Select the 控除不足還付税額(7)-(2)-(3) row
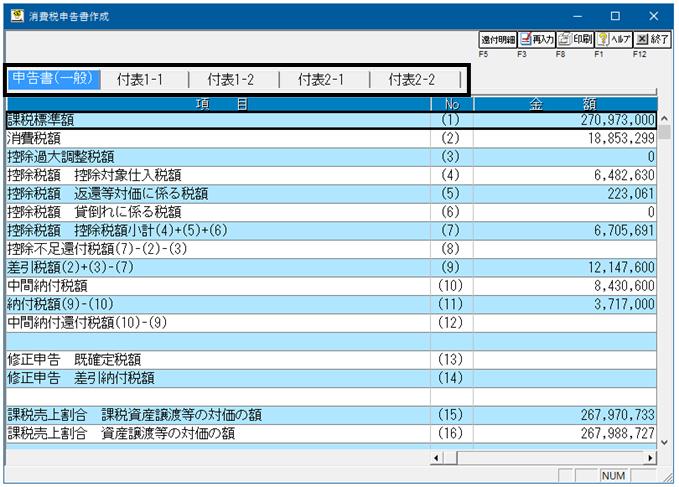The height and width of the screenshot is (487, 679). coord(331,249)
